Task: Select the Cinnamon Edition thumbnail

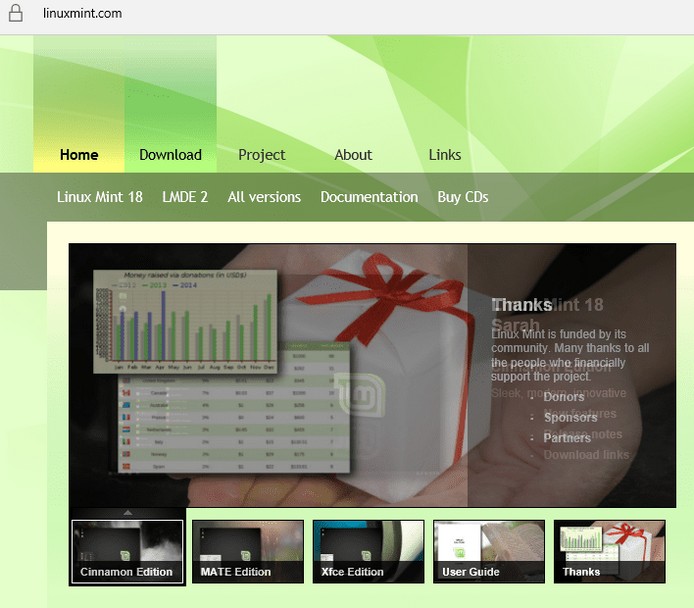Action: (x=127, y=552)
